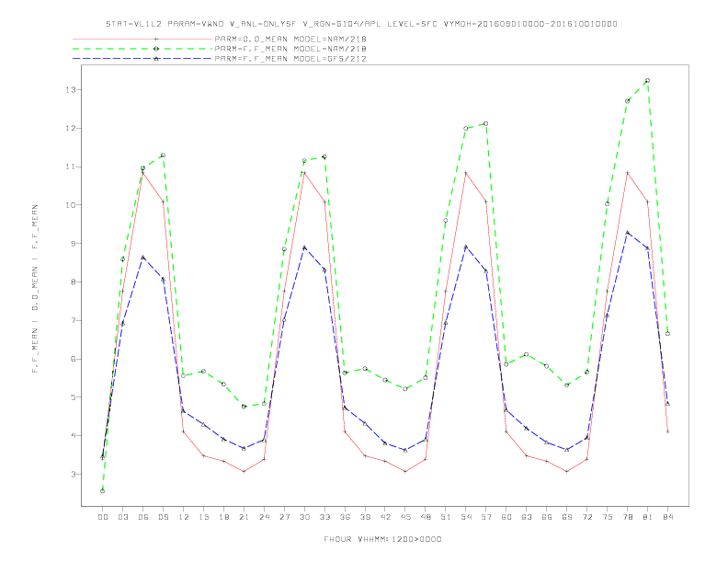Image resolution: width=728 pixels, height=563 pixels.
Task: Click blue triangle marker at hour 06 peak
Action: coord(143,257)
